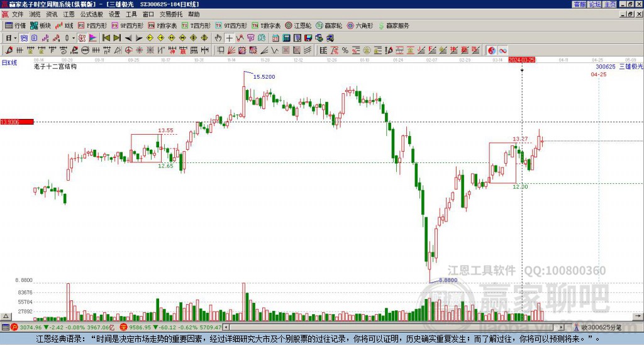Open the 文件 menu
644x345 pixels.
coord(18,14)
